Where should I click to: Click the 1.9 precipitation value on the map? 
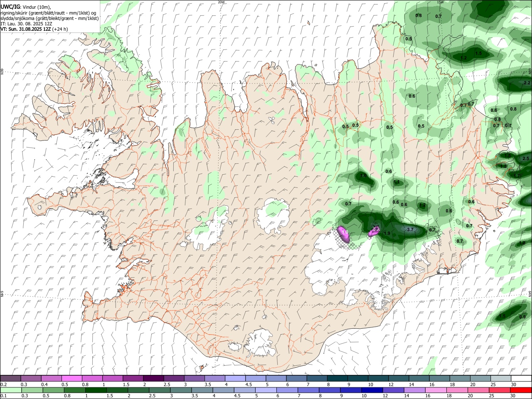[x=387, y=233]
